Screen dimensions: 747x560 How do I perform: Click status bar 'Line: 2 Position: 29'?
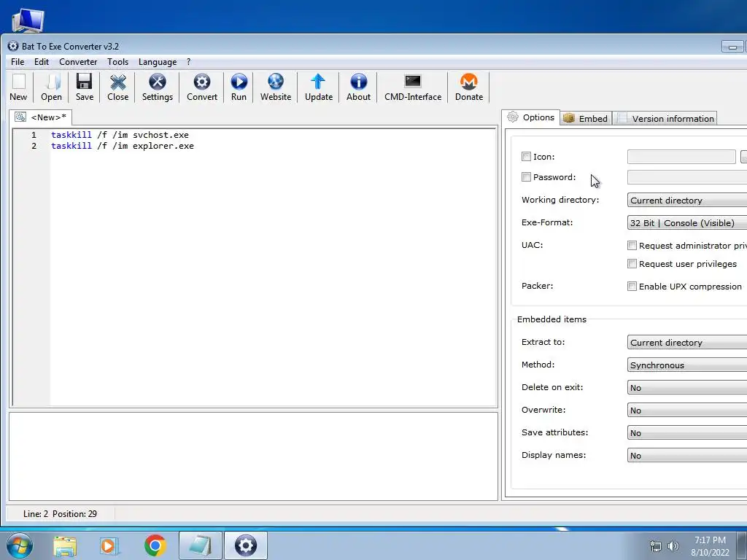pos(60,514)
